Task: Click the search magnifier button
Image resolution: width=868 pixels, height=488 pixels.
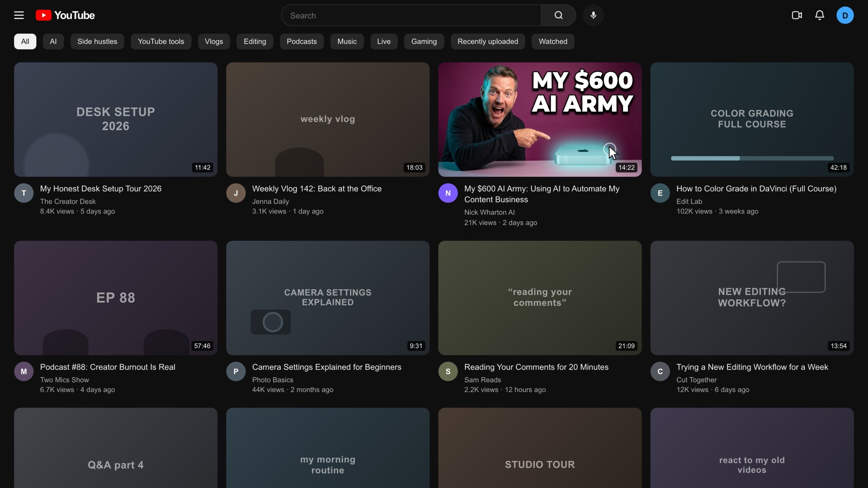Action: tap(558, 15)
